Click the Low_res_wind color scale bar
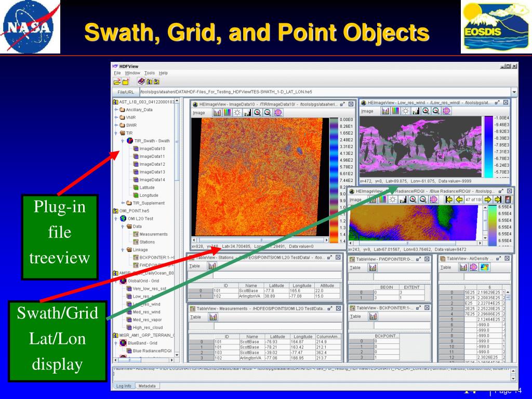532x399 pixels. 488,145
